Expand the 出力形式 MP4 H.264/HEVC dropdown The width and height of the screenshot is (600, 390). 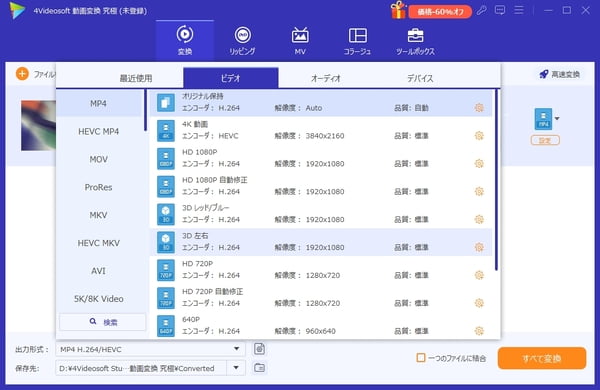tap(236, 349)
